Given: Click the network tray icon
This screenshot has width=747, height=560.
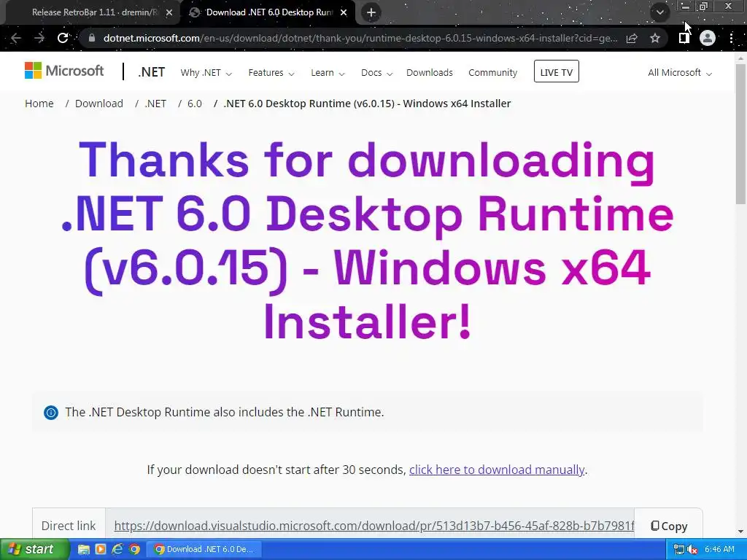Looking at the screenshot, I should (679, 550).
